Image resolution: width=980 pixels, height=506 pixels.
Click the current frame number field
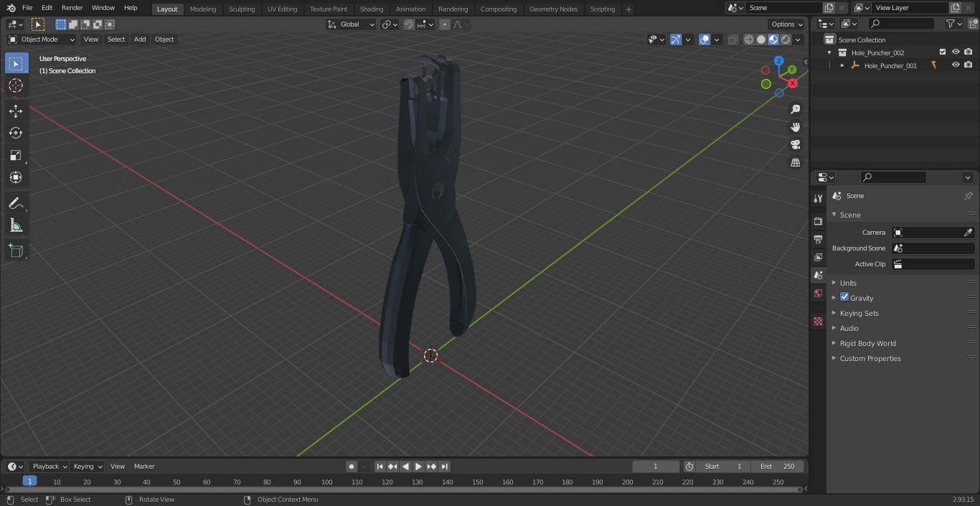point(656,467)
